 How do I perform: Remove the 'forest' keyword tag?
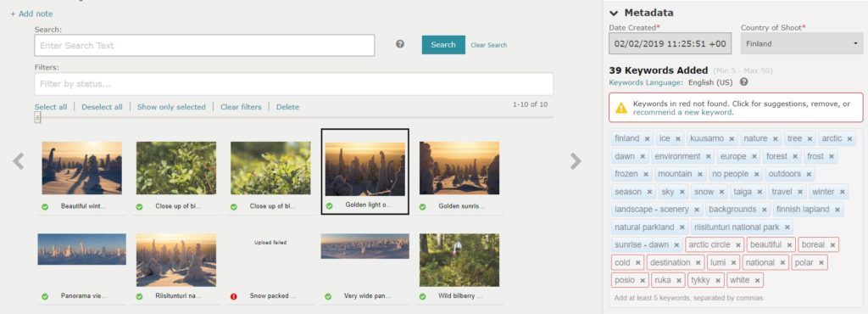pyautogui.click(x=794, y=157)
